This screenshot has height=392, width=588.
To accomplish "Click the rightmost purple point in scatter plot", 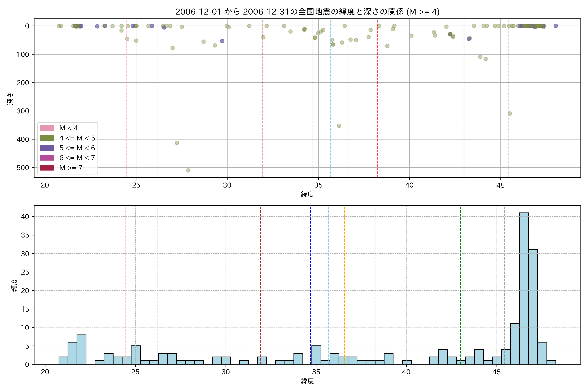I will 556,26.
